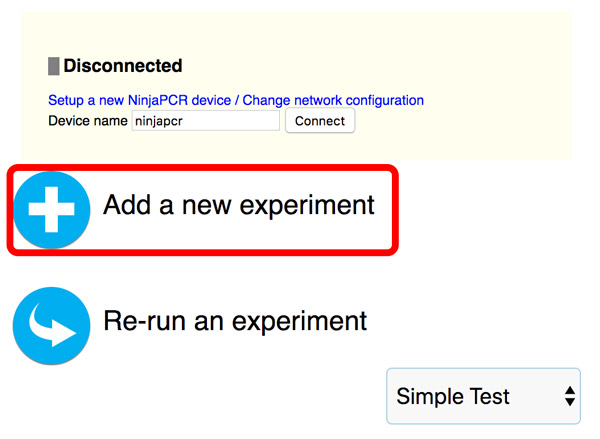Select the Simple Test text in combo box

tap(453, 396)
